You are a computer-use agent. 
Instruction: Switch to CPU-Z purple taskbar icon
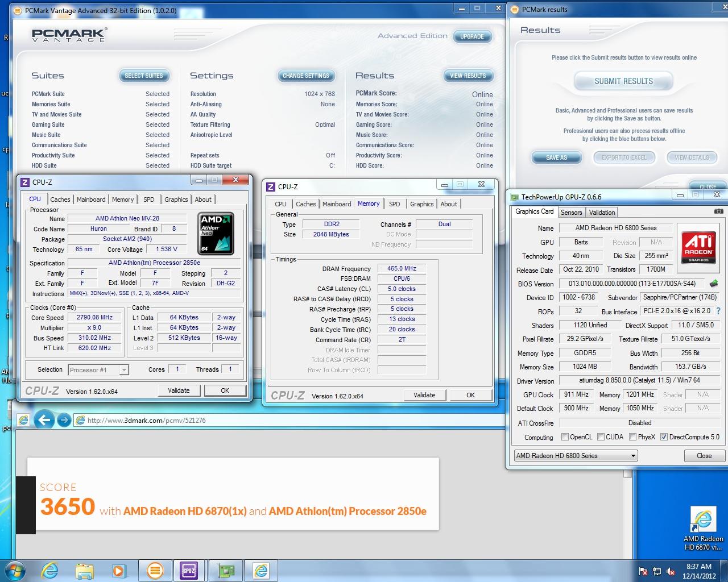(189, 570)
